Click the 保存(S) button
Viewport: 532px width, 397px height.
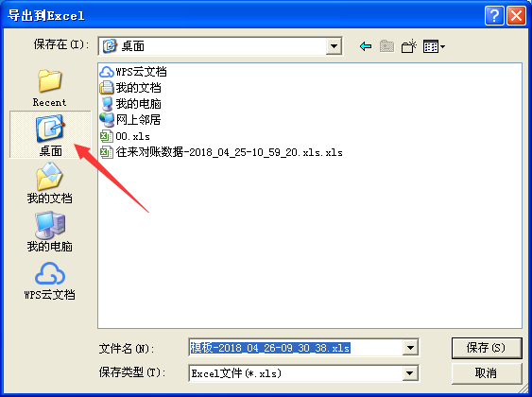click(487, 348)
